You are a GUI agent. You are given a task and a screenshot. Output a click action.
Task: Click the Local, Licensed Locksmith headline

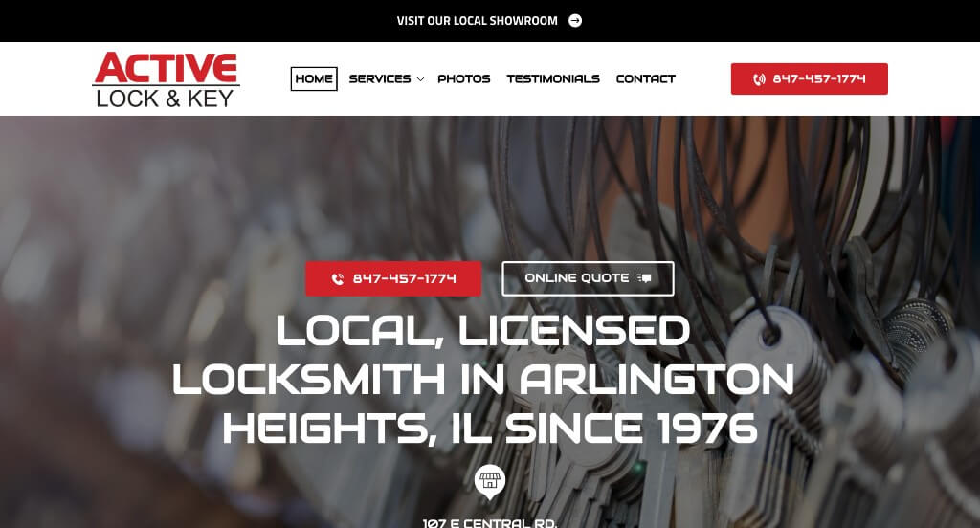[x=483, y=380]
